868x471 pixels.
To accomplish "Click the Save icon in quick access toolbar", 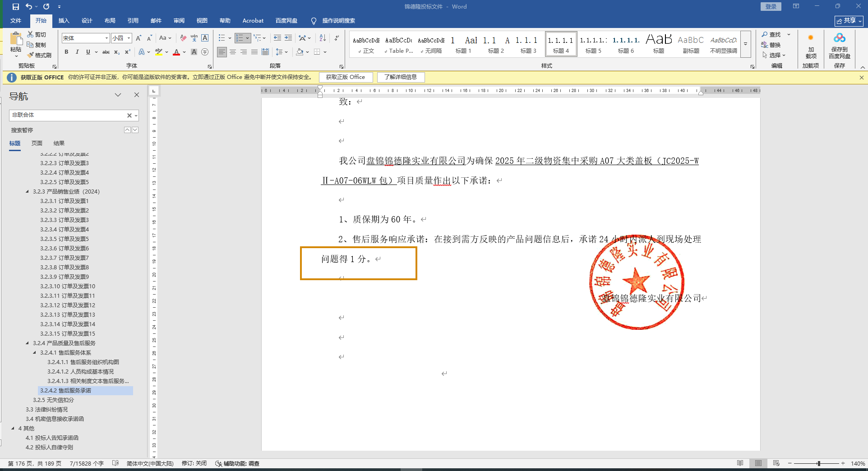I will tap(16, 7).
